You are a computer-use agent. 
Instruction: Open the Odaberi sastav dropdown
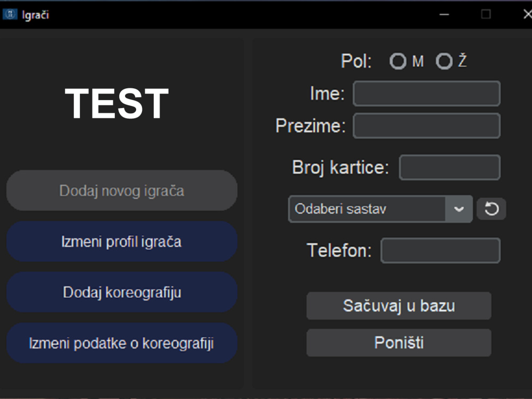pos(380,209)
